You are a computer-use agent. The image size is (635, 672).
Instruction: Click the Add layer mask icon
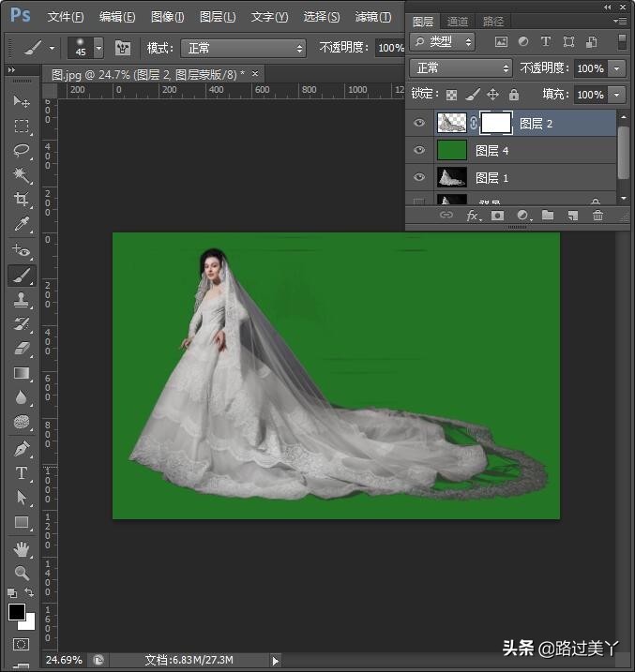click(x=497, y=216)
